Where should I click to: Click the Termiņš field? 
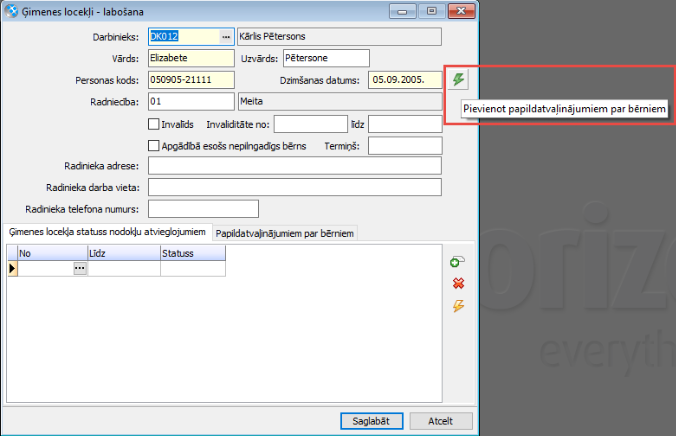[405, 146]
